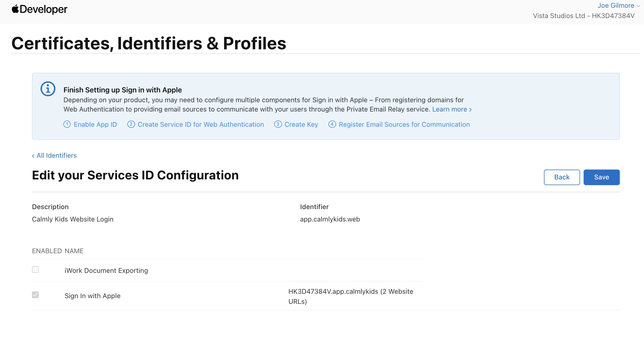Click the step 1 circled number icon

[67, 124]
